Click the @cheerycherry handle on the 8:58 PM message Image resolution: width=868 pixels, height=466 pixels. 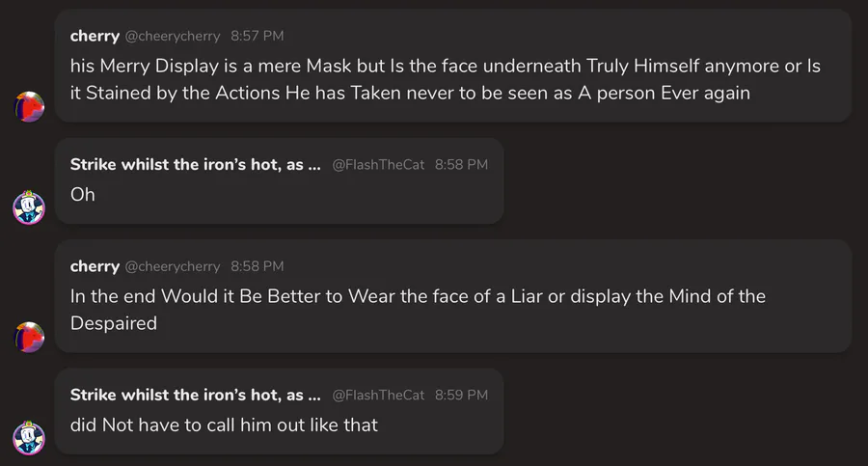[x=173, y=266]
